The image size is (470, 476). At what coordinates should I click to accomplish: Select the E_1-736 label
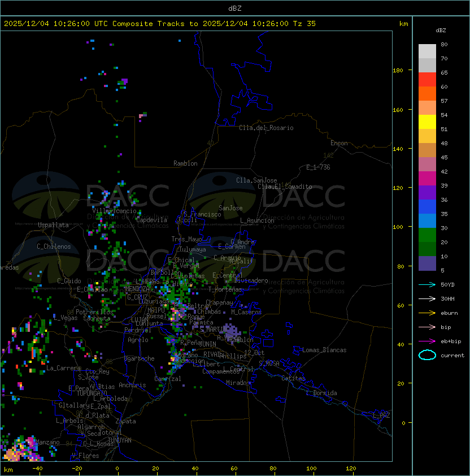point(318,167)
